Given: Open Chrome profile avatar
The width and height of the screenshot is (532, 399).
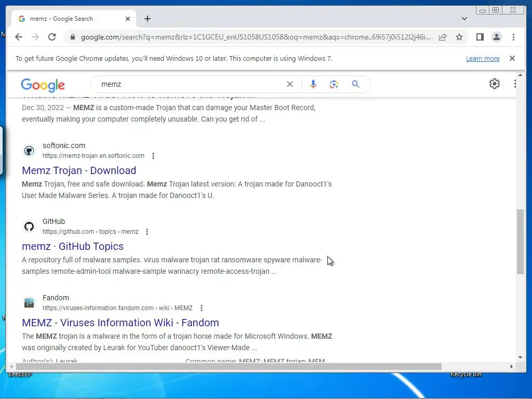Looking at the screenshot, I should click(x=496, y=37).
